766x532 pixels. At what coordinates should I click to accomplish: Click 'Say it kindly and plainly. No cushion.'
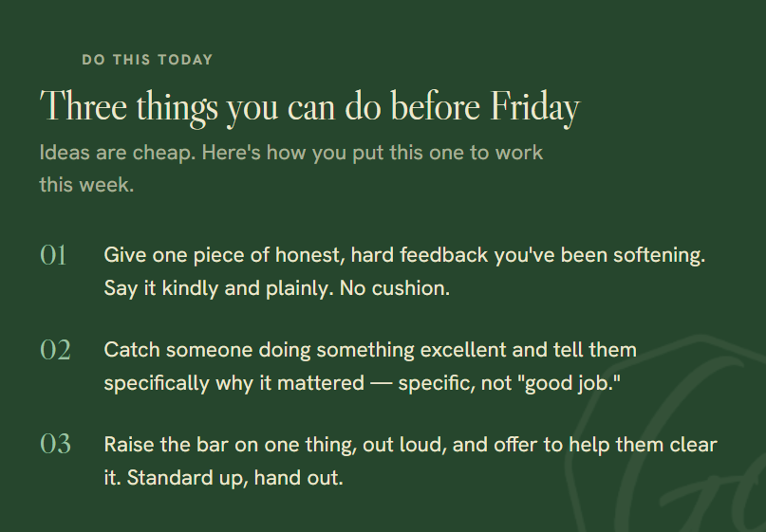(276, 288)
